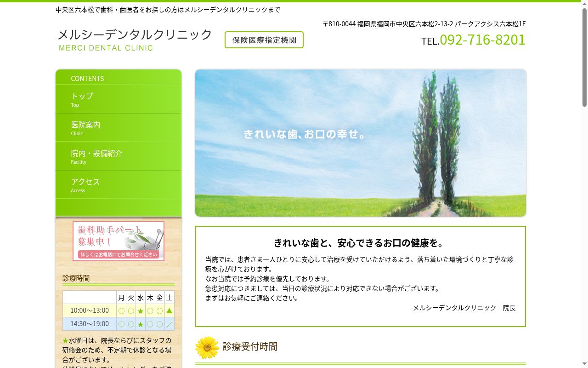This screenshot has width=588, height=368.
Task: Click the green star before 水曜日は note
Action: click(x=65, y=341)
